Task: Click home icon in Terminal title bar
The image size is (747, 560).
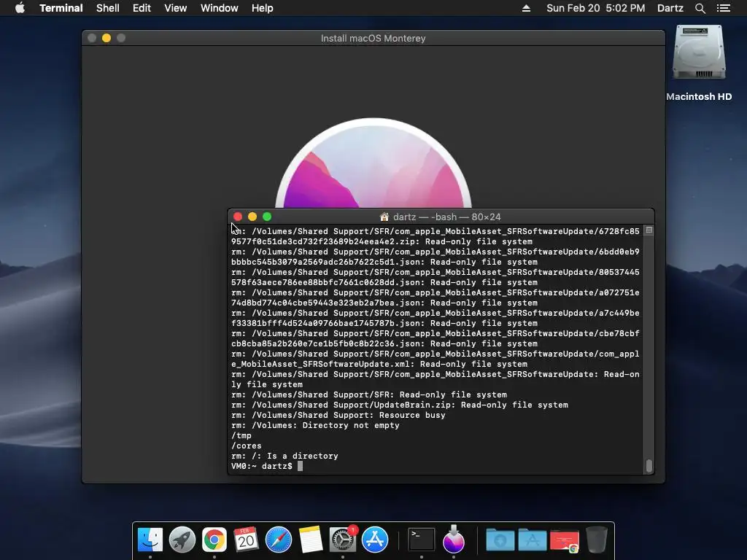Action: pos(384,217)
